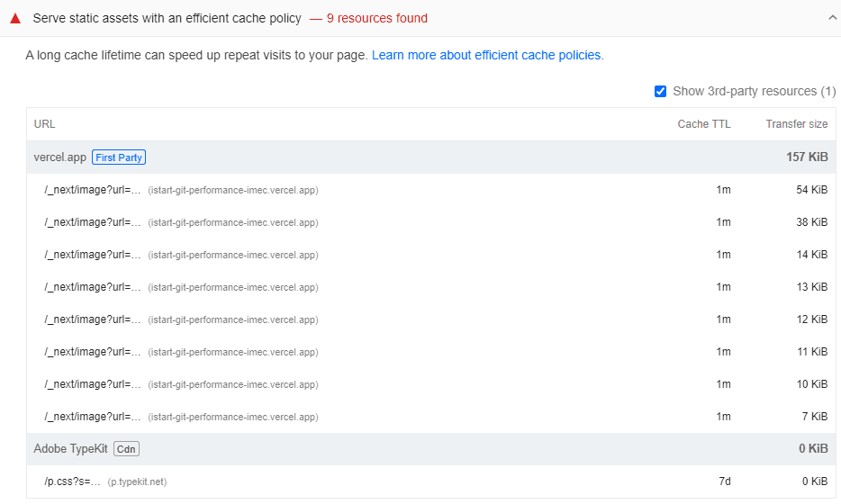
Task: Select the URL column header
Action: click(44, 124)
